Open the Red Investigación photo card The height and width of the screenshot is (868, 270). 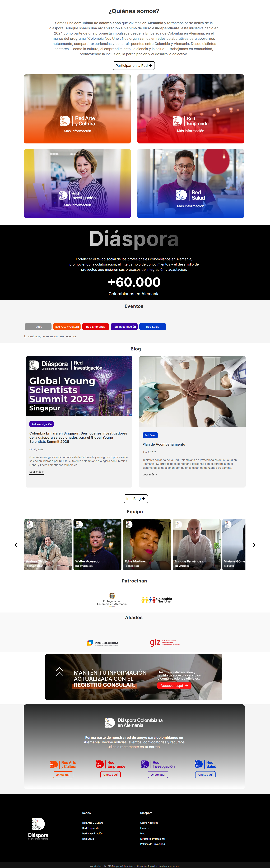pyautogui.click(x=77, y=183)
